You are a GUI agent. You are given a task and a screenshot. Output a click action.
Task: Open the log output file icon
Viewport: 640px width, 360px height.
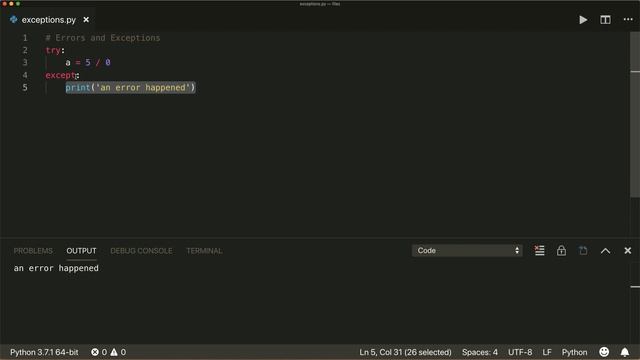583,251
